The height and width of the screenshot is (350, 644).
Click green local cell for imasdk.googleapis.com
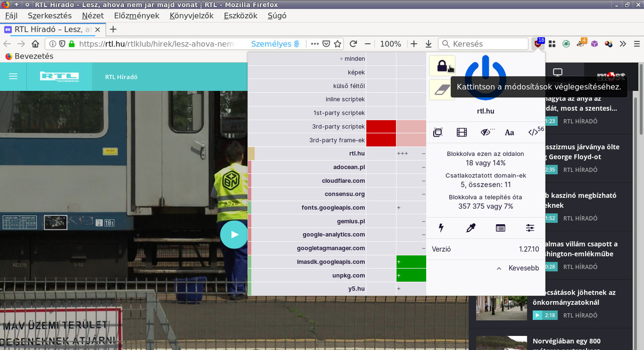(411, 261)
